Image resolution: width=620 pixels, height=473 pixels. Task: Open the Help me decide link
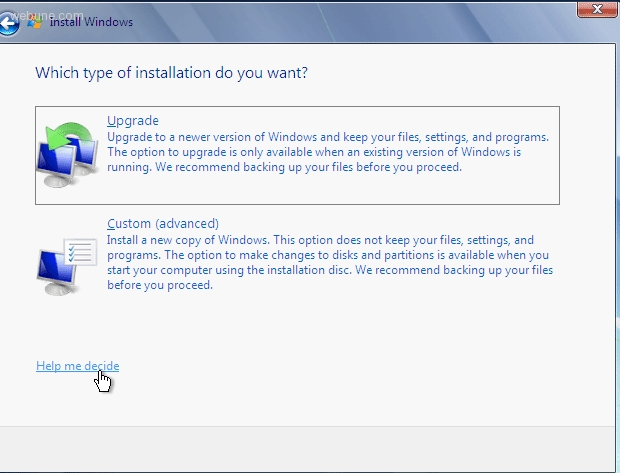tap(78, 366)
